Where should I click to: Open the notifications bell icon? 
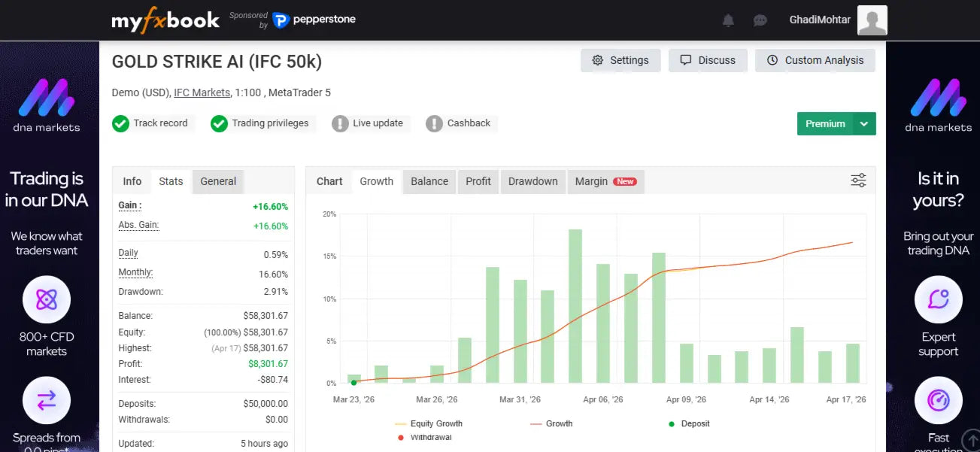(728, 20)
